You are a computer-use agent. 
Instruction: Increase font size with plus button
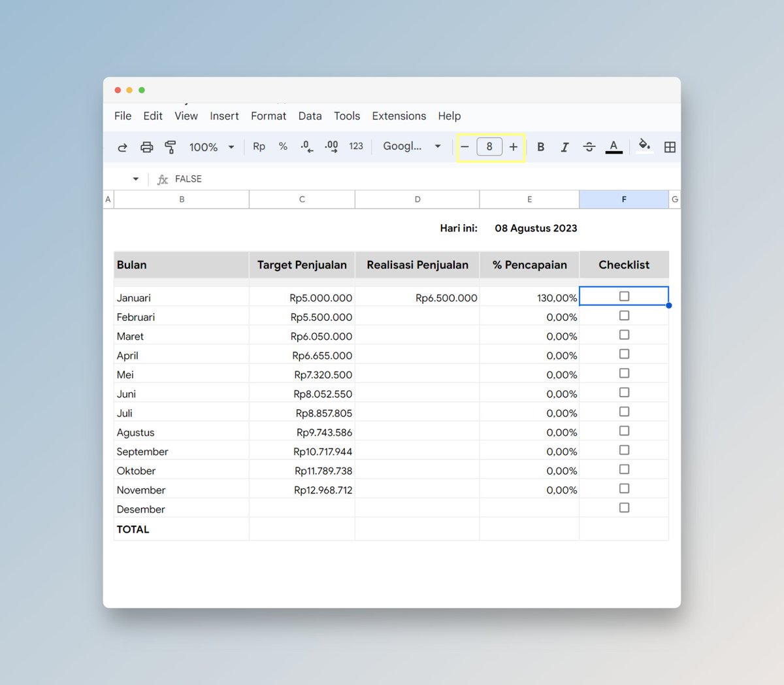pos(514,146)
